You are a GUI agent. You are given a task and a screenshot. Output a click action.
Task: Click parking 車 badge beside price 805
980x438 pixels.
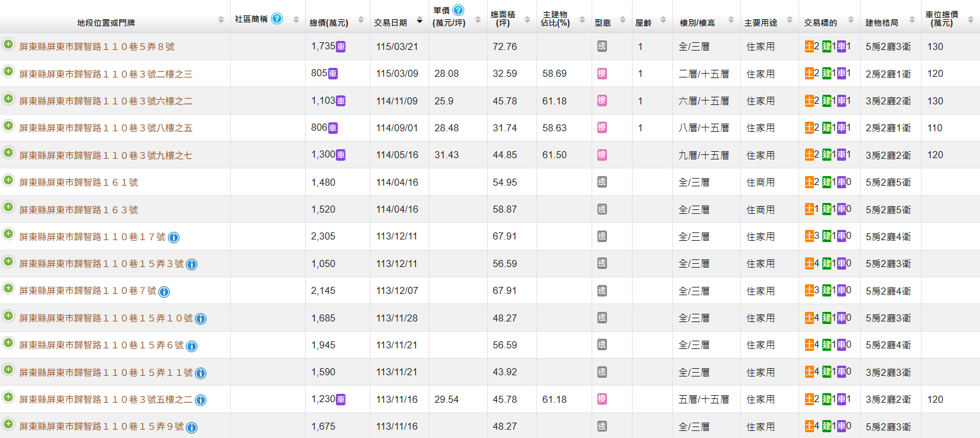(333, 74)
